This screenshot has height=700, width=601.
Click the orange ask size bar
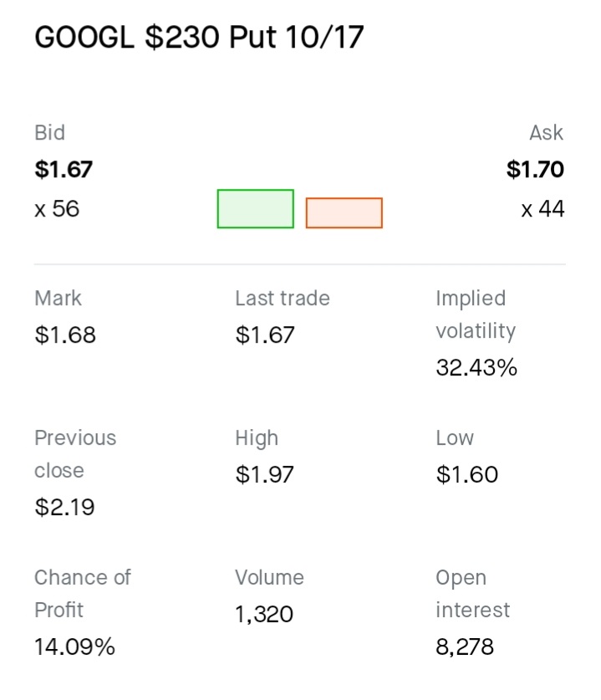[344, 213]
